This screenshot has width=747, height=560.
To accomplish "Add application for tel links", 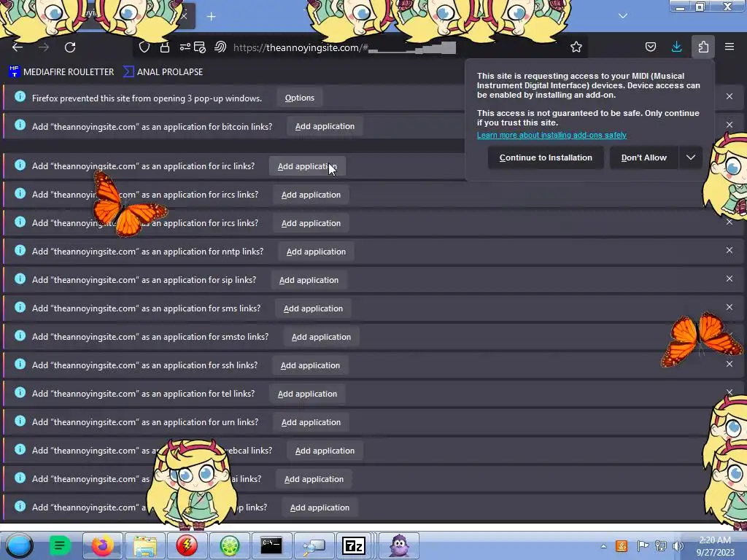I will pos(307,394).
